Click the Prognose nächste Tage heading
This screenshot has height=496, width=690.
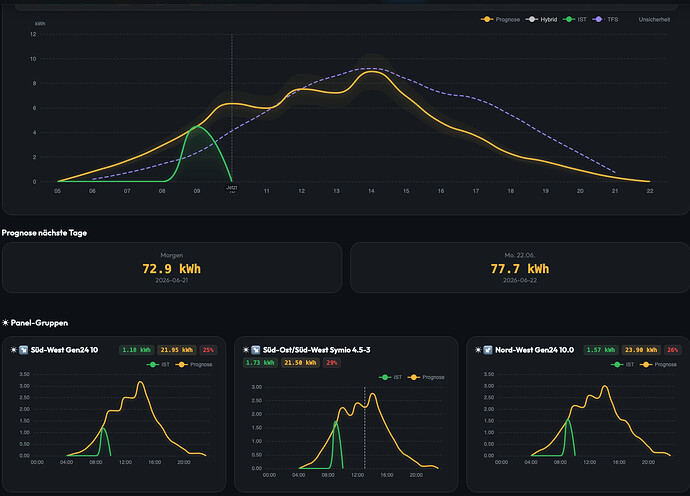44,233
